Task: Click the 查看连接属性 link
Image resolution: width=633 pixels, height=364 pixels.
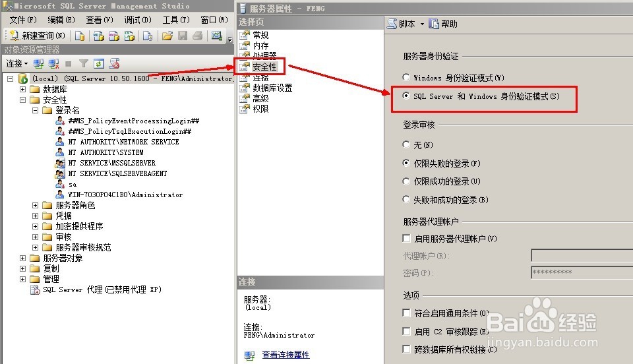Action: coord(286,355)
